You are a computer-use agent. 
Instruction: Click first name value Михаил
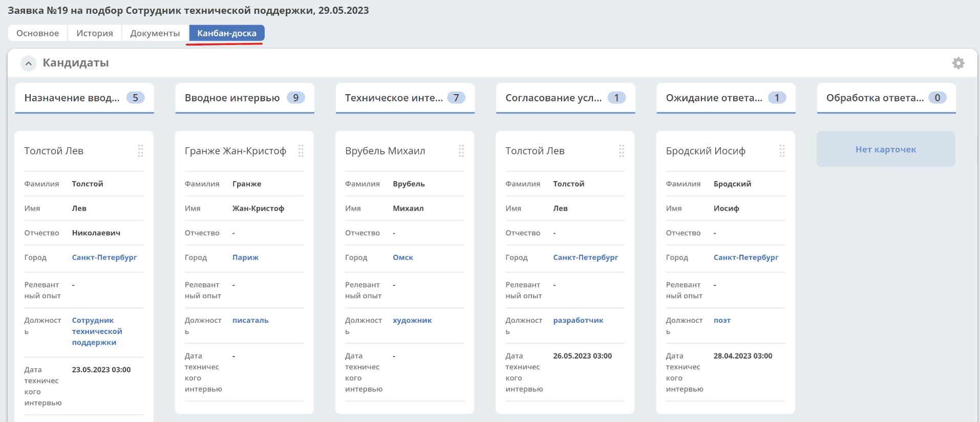[408, 208]
